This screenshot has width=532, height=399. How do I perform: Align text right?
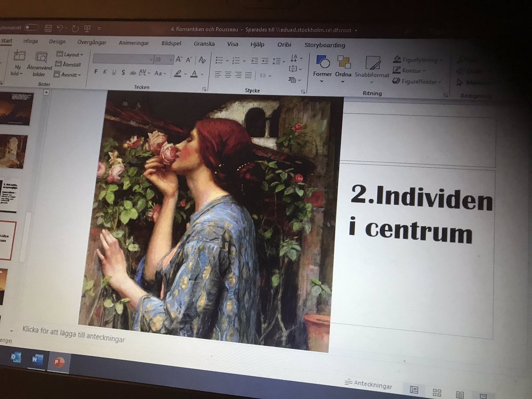[238, 75]
